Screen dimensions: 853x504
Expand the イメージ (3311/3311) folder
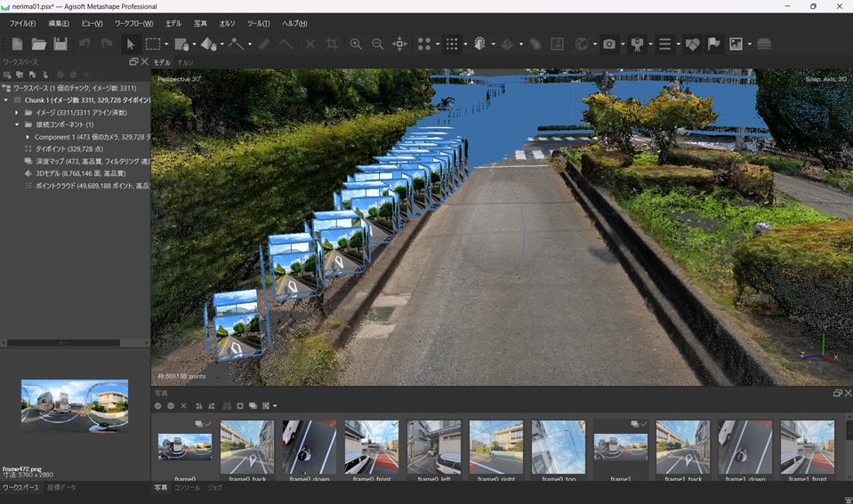[16, 113]
